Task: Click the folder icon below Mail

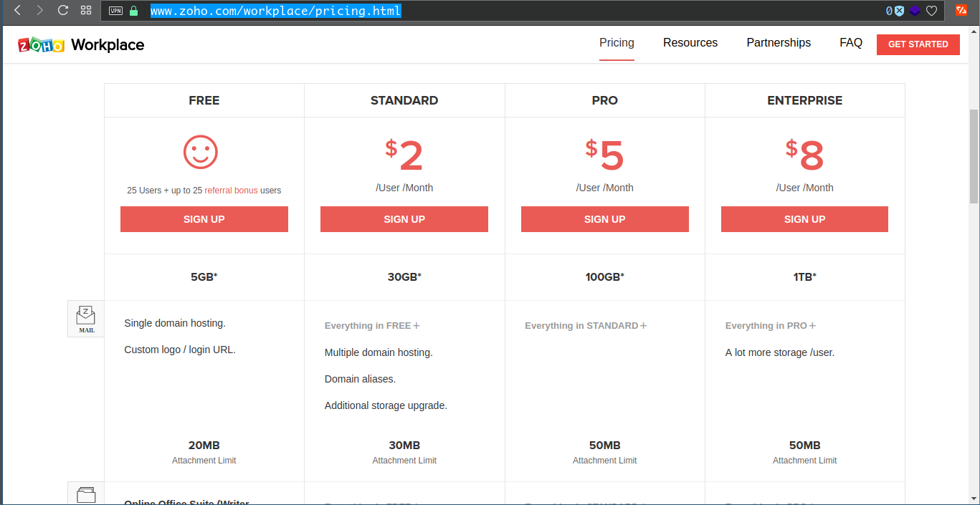Action: click(86, 494)
